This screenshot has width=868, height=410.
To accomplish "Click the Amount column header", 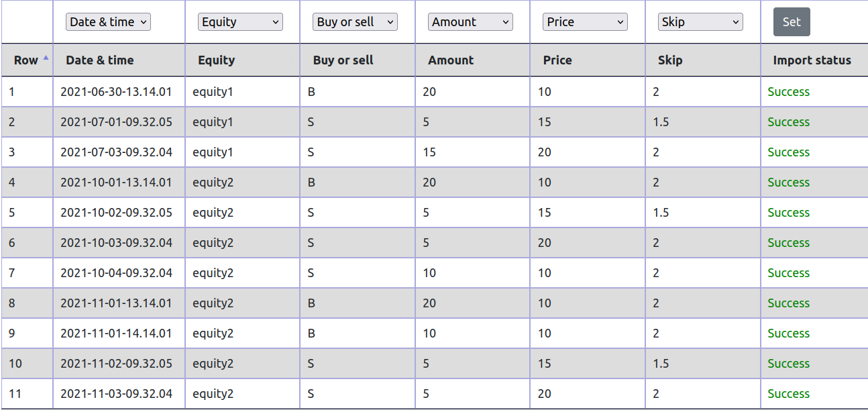I will coord(451,60).
